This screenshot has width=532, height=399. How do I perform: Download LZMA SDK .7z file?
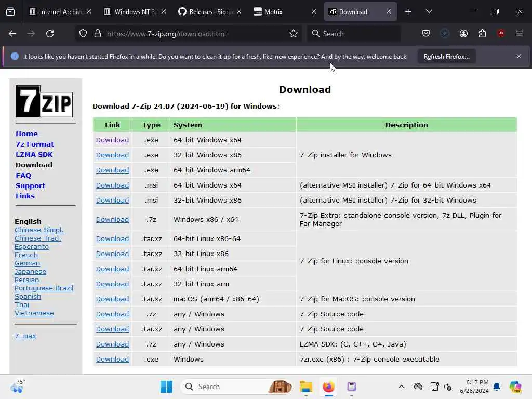pyautogui.click(x=112, y=344)
